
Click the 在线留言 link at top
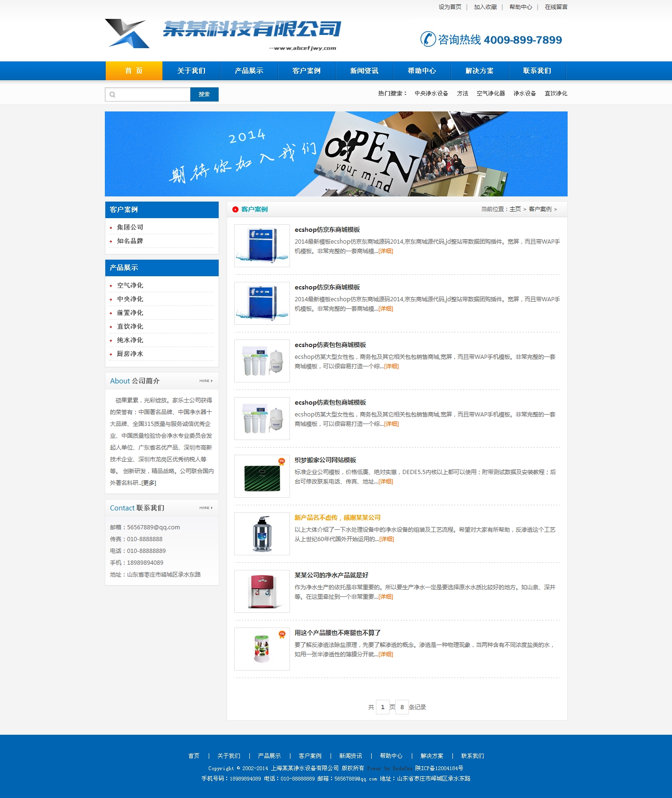pos(556,7)
